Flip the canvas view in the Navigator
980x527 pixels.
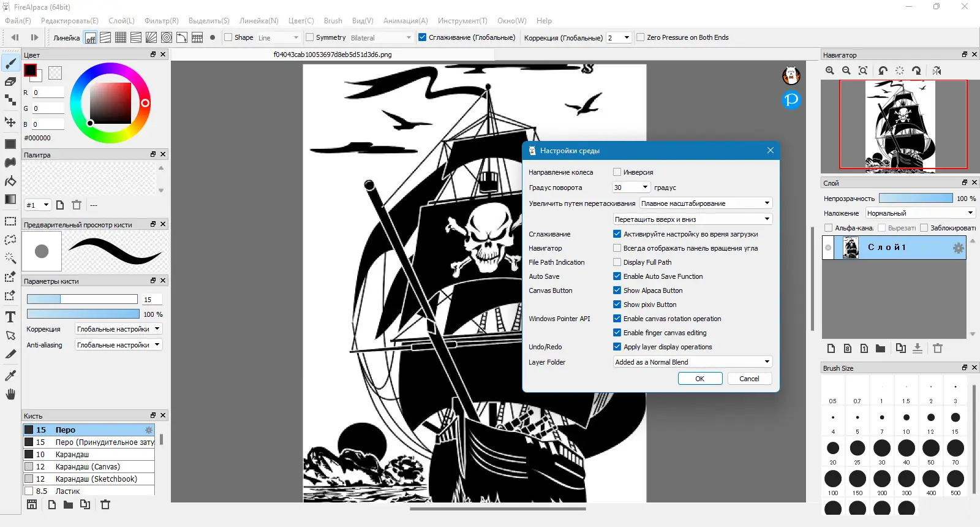(x=937, y=70)
